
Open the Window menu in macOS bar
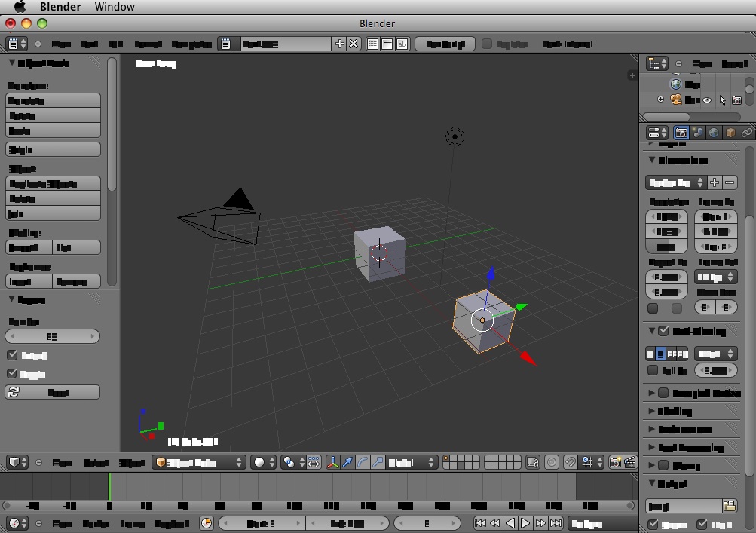point(115,7)
